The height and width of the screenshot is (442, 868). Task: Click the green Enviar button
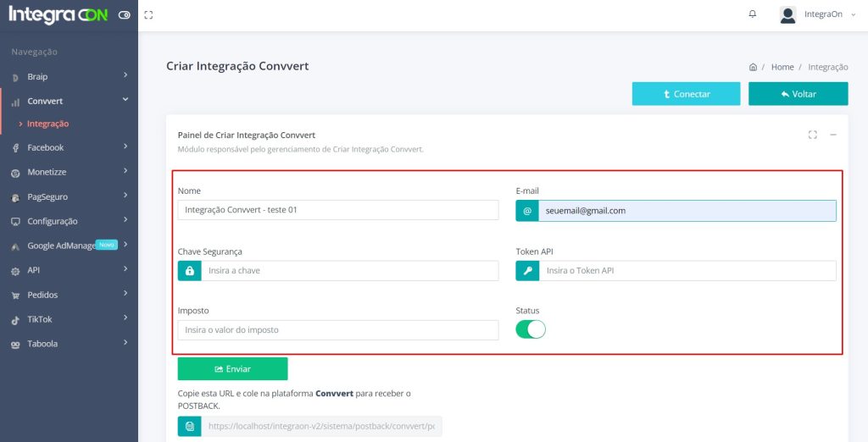pyautogui.click(x=232, y=369)
